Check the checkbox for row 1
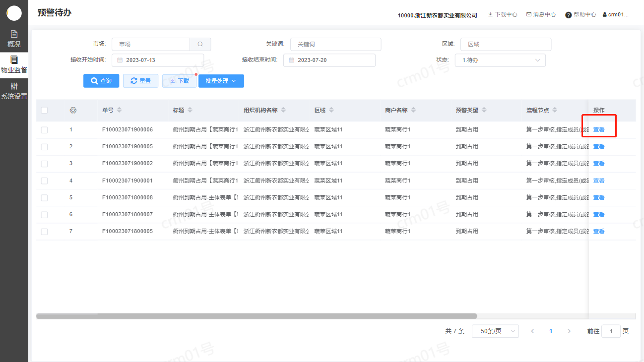 click(44, 130)
